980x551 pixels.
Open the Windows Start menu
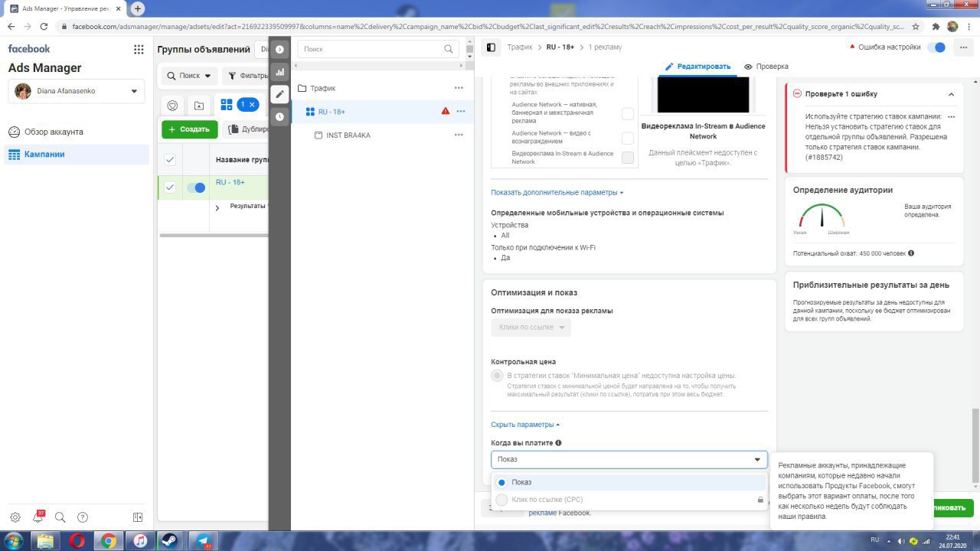(13, 540)
